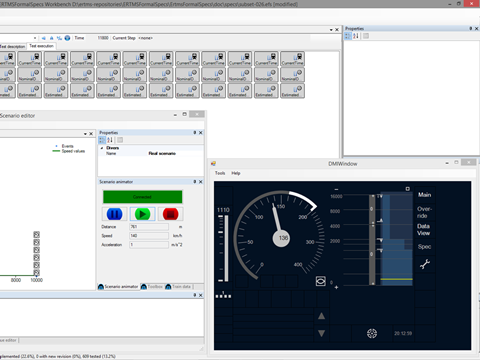Click the first blue arrow toolbar icon left of Time
Viewport: 480px width, 360px height.
pos(44,38)
